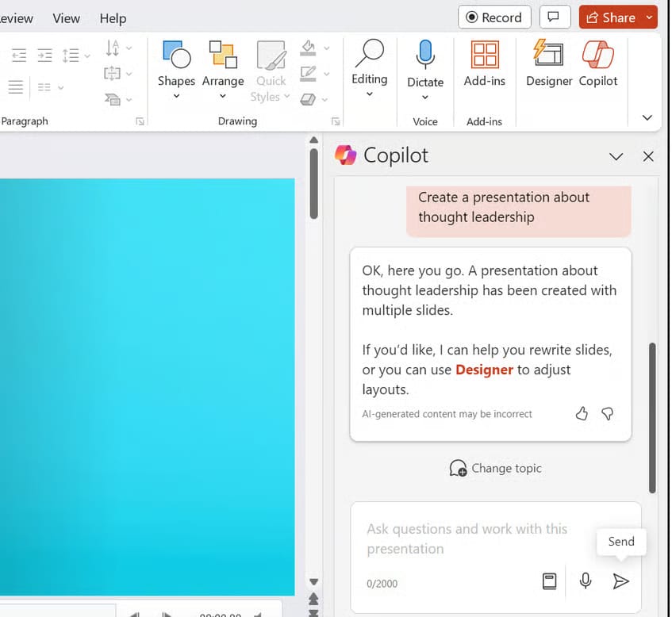The width and height of the screenshot is (672, 617).
Task: Click the slide canvas
Action: [147, 387]
